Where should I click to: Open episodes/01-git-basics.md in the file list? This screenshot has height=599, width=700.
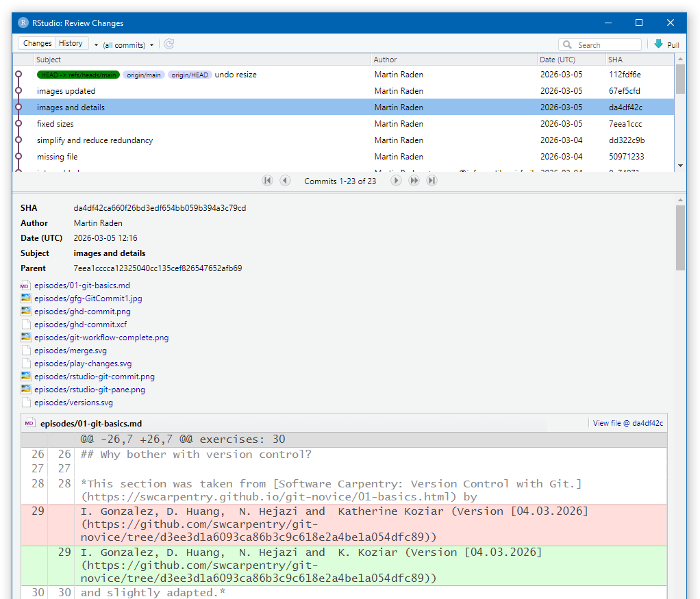(82, 285)
